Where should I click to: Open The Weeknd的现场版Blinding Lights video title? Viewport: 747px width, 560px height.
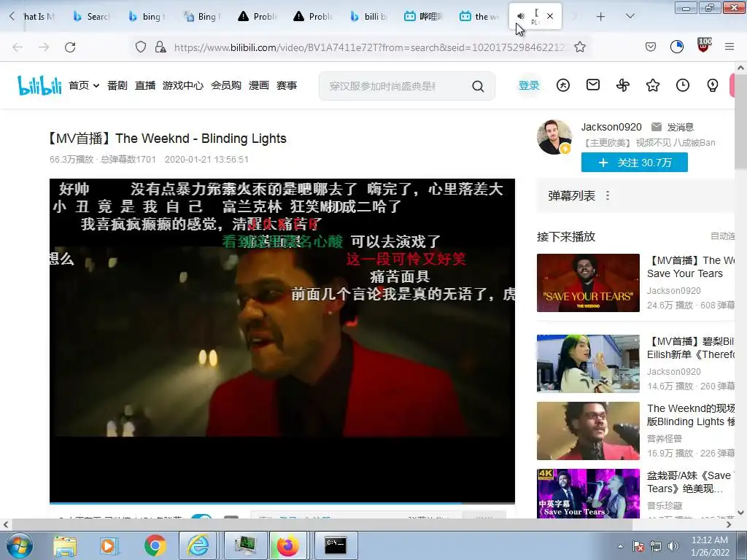690,415
